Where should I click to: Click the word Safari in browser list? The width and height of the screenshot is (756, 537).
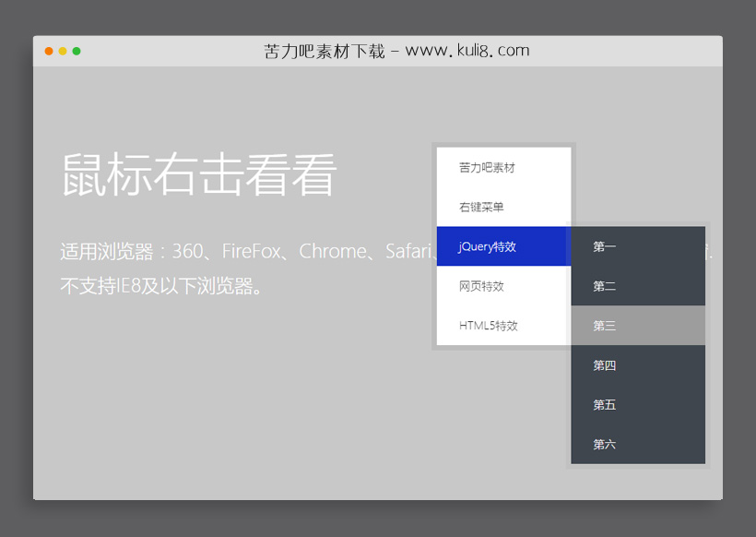pos(408,252)
